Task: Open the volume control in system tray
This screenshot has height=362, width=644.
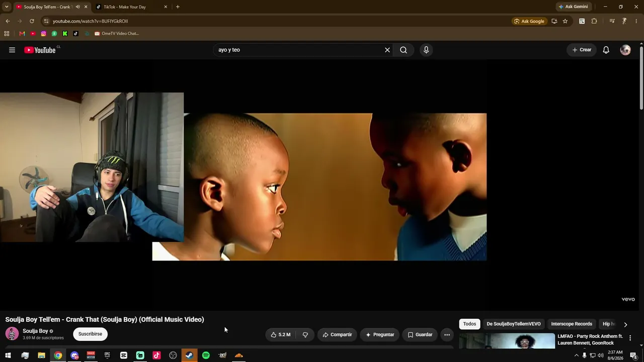Action: pyautogui.click(x=600, y=355)
